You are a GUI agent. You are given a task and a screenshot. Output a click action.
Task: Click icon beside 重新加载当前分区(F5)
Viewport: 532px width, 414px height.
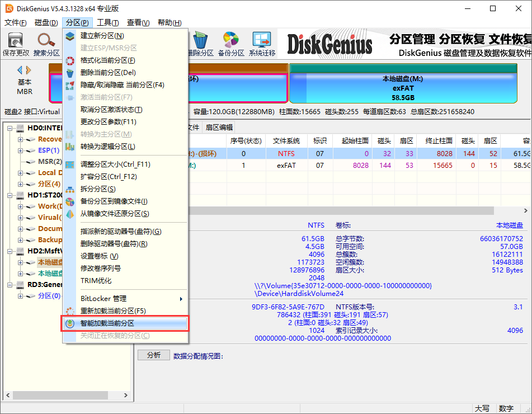coord(70,311)
